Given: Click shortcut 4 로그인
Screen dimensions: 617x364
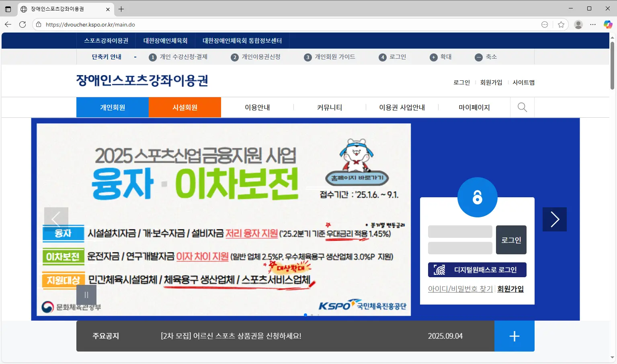Looking at the screenshot, I should click(393, 57).
